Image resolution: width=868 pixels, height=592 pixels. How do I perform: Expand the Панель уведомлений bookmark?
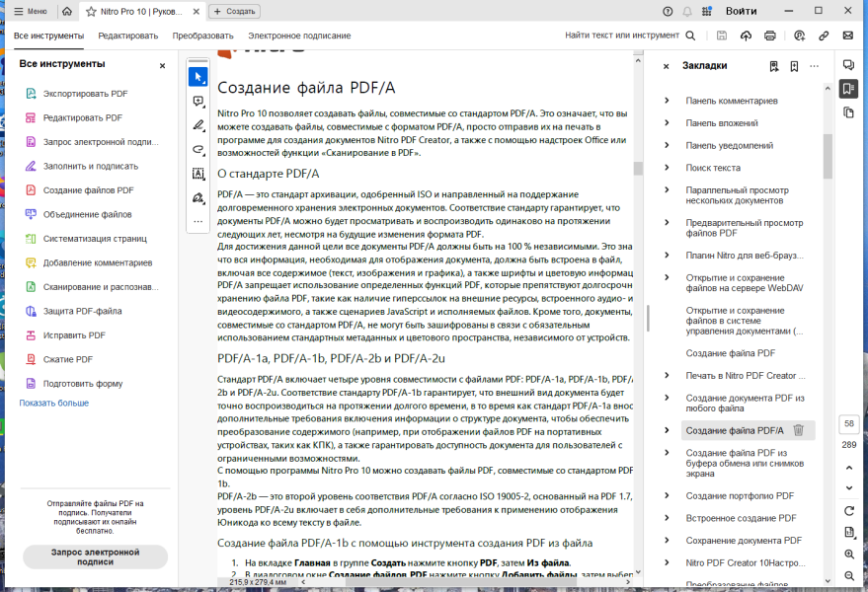tap(667, 145)
